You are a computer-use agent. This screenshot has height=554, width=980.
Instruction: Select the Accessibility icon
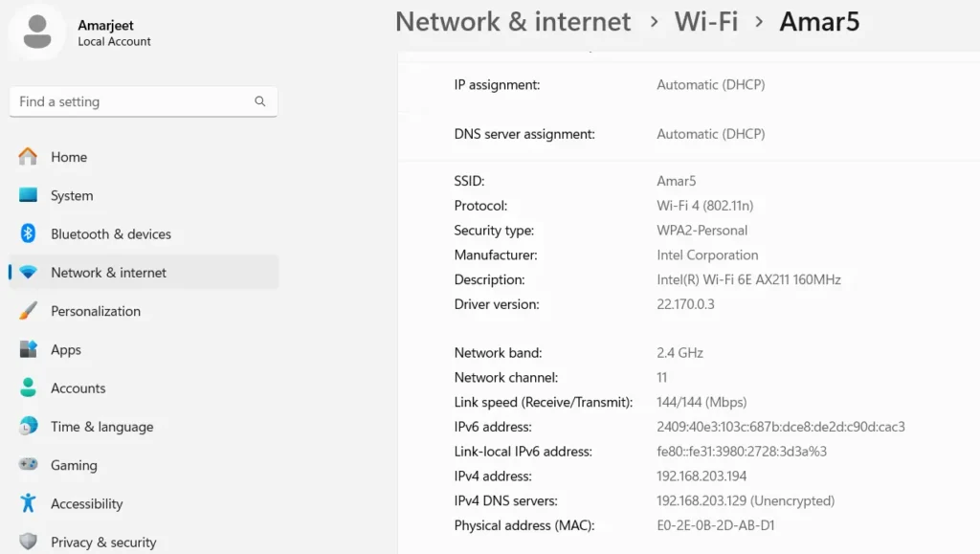tap(27, 503)
